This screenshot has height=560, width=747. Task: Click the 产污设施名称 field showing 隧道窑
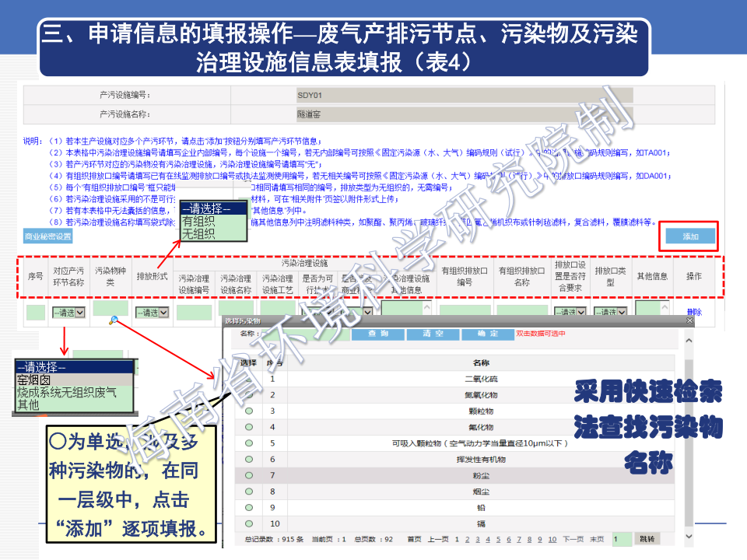(x=465, y=114)
